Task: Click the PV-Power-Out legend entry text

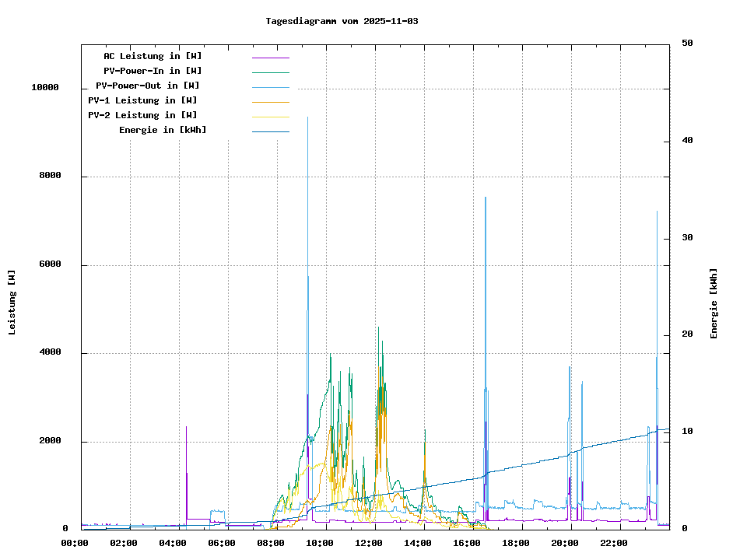Action: click(147, 86)
